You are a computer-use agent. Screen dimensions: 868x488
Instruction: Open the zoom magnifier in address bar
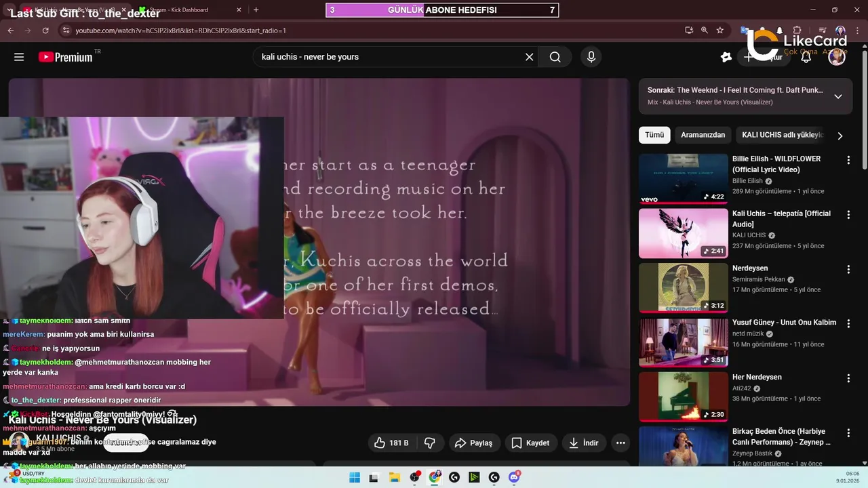(x=705, y=30)
